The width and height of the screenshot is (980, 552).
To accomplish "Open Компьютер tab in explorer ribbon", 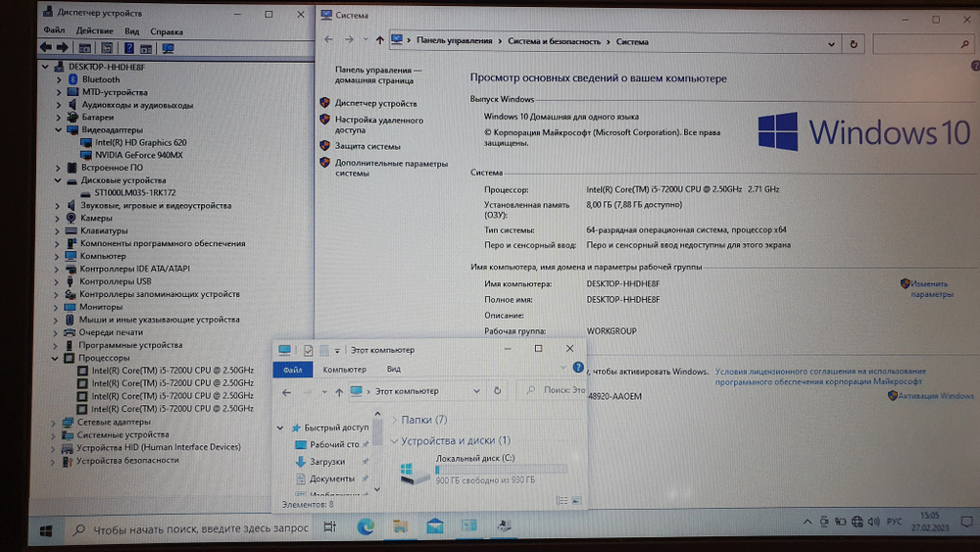I will (x=344, y=369).
